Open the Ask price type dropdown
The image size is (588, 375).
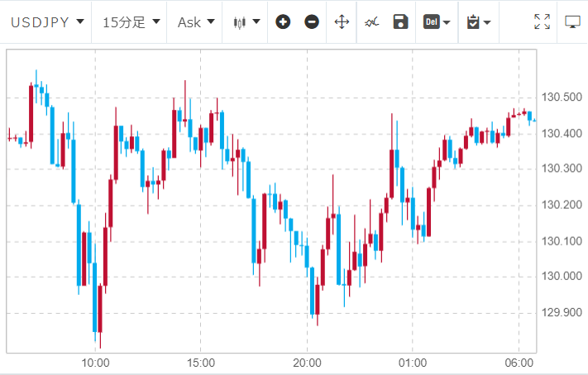[x=196, y=21]
